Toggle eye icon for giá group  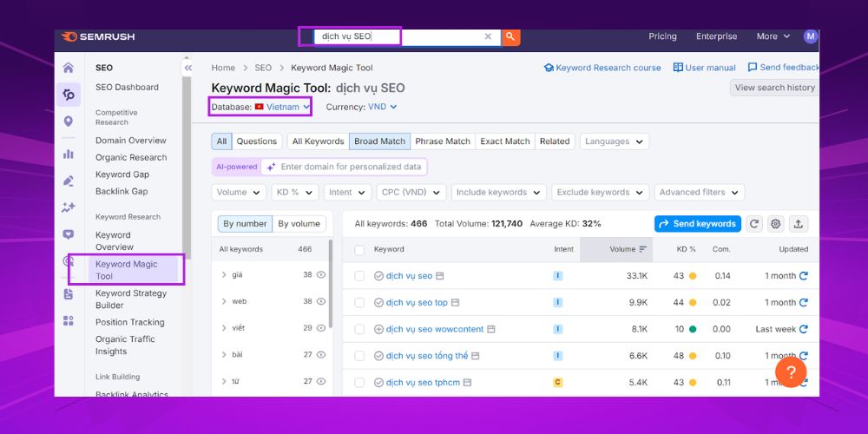(320, 274)
